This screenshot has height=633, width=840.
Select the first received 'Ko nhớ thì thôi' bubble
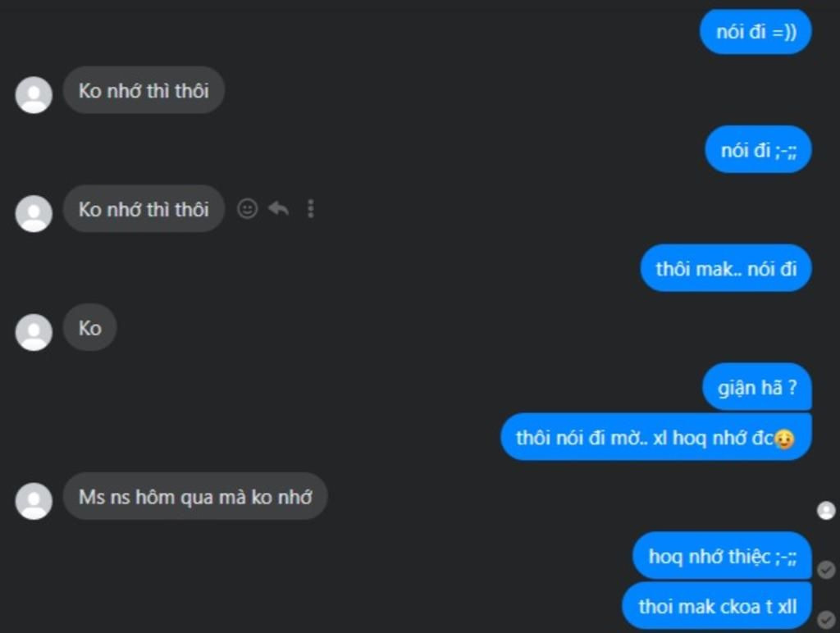point(144,90)
